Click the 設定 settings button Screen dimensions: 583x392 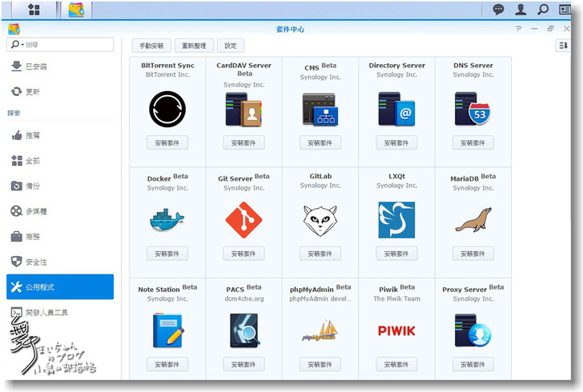pos(230,46)
